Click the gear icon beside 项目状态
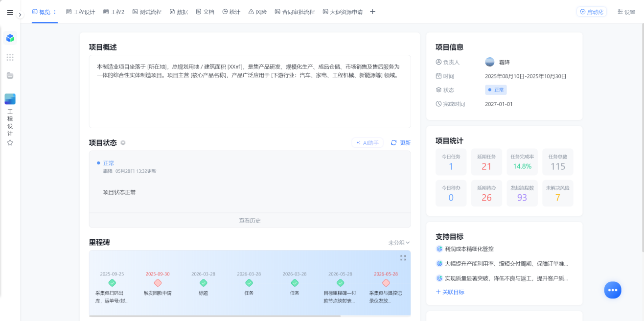Screen dimensions: 644x321 tap(123, 143)
